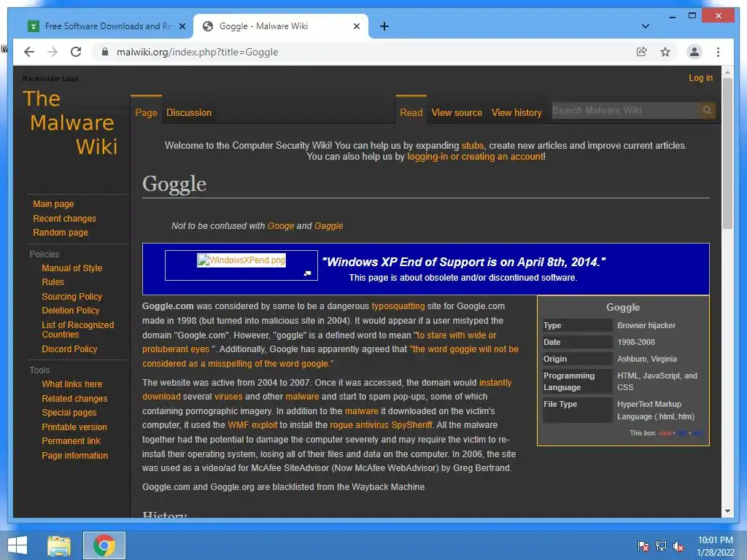
Task: Follow the viruses link
Action: pyautogui.click(x=228, y=397)
